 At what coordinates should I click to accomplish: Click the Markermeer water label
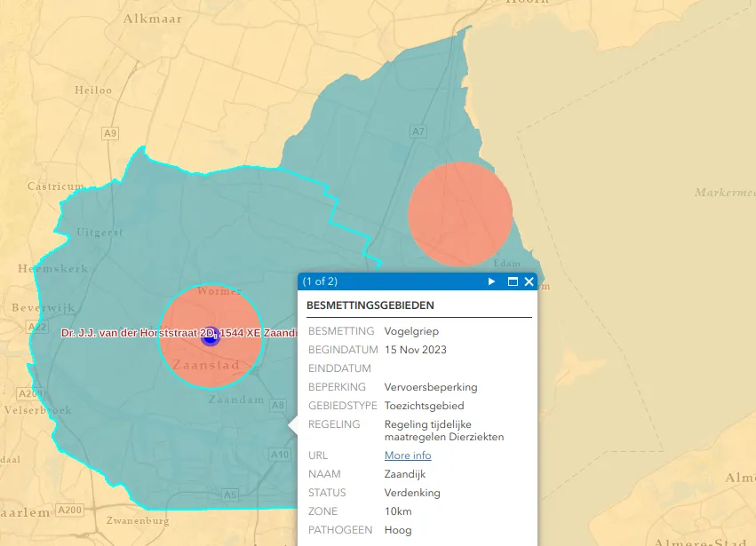724,193
